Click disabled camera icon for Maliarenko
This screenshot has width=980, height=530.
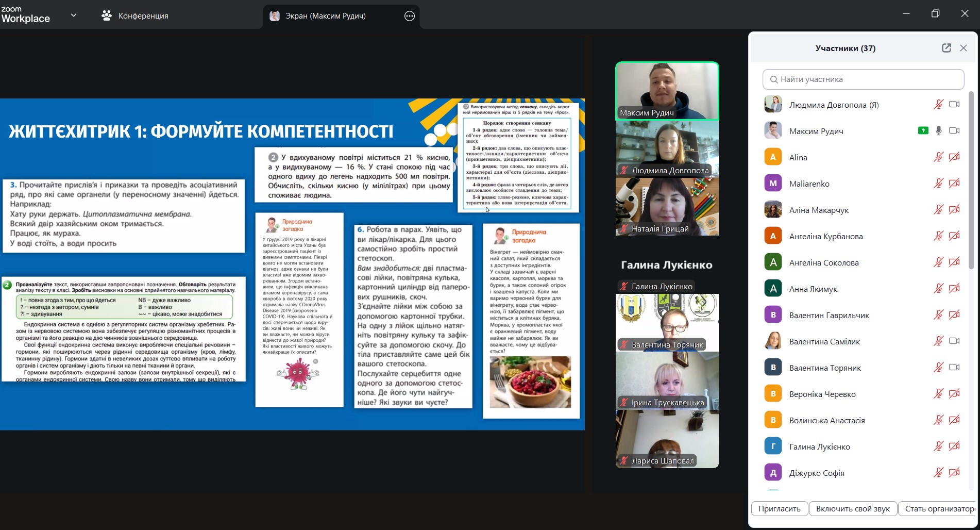(x=954, y=184)
